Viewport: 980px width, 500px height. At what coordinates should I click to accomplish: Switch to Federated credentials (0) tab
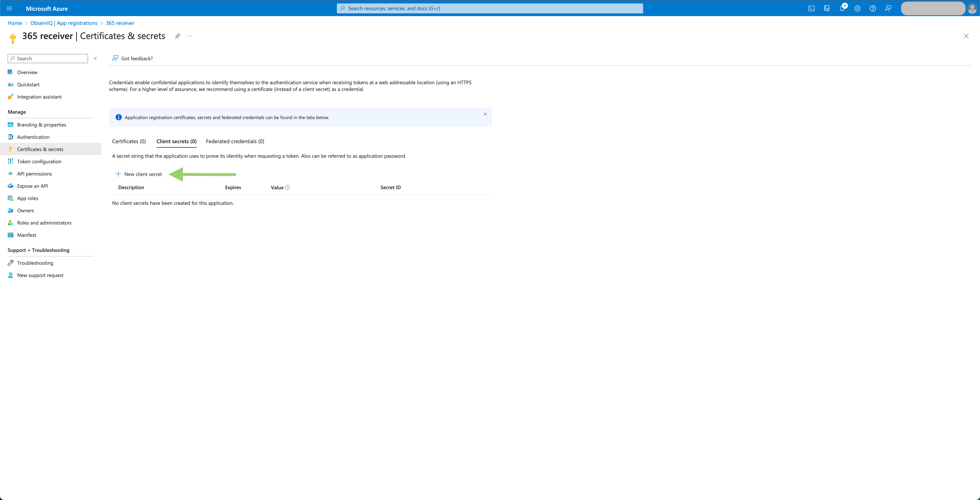[235, 141]
